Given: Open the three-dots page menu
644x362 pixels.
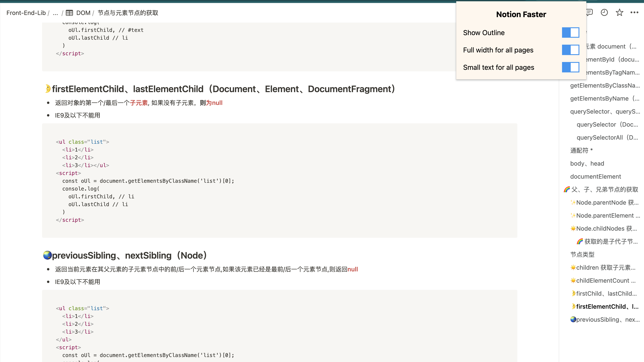Looking at the screenshot, I should coord(634,13).
